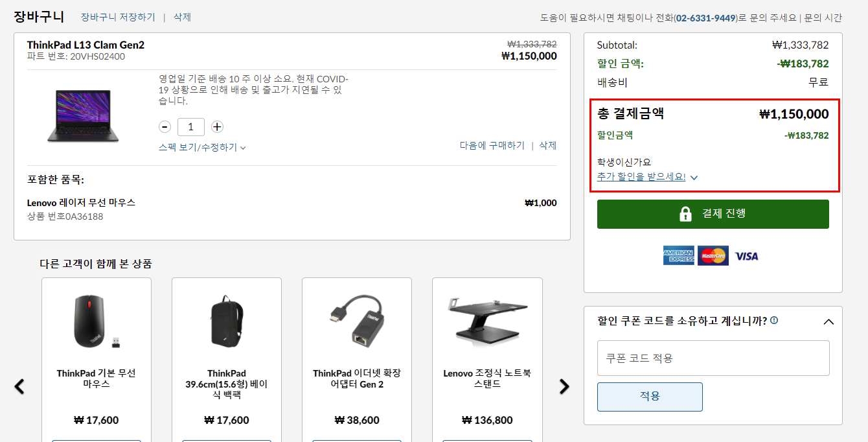Screen dimensions: 868x442
Task: Click the American Express card icon
Action: point(678,256)
